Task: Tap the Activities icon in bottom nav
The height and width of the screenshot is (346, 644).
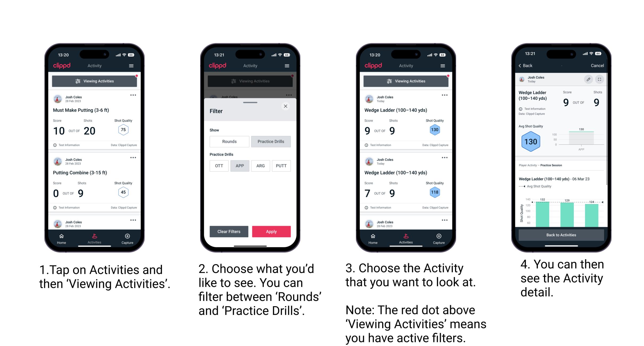Action: pos(93,237)
